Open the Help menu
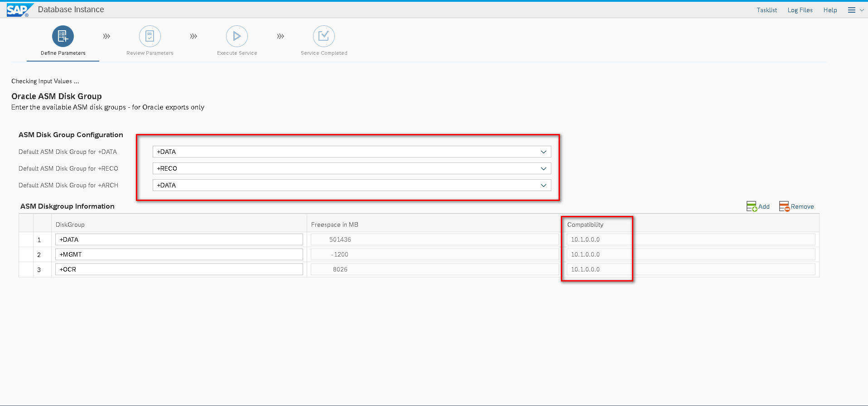This screenshot has width=868, height=406. pos(830,10)
